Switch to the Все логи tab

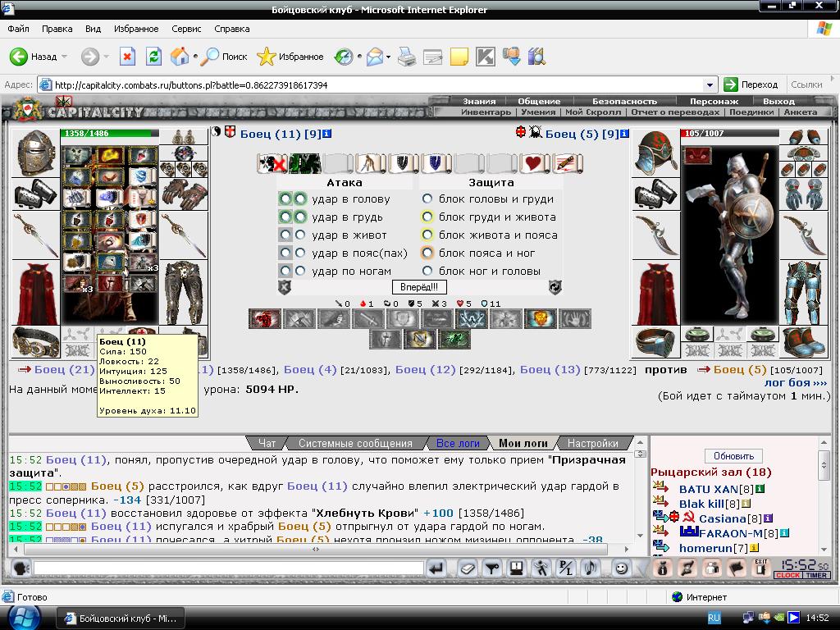click(458, 444)
